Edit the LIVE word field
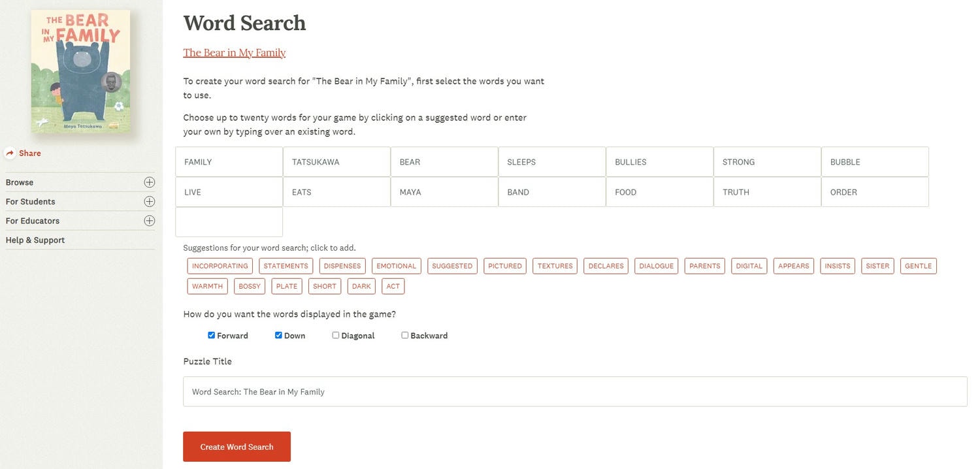980x469 pixels. click(229, 192)
